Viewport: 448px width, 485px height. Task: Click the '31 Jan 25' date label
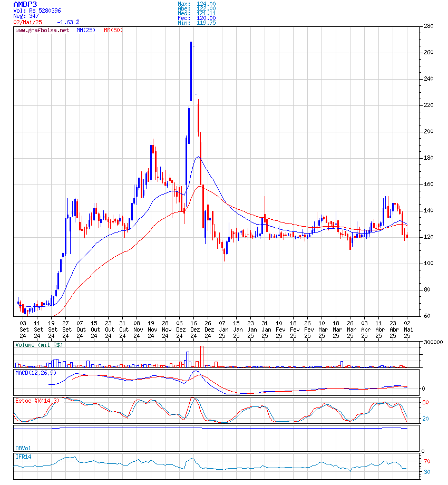(265, 329)
